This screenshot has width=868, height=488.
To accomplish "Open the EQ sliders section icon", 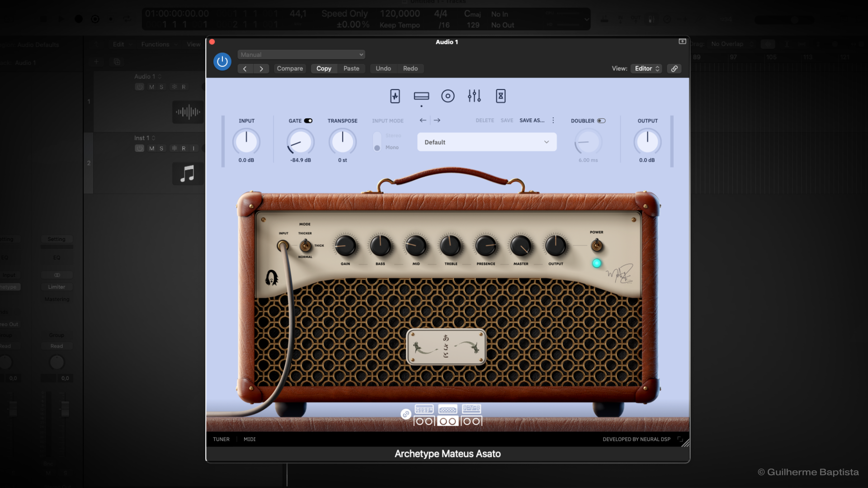I will (474, 96).
